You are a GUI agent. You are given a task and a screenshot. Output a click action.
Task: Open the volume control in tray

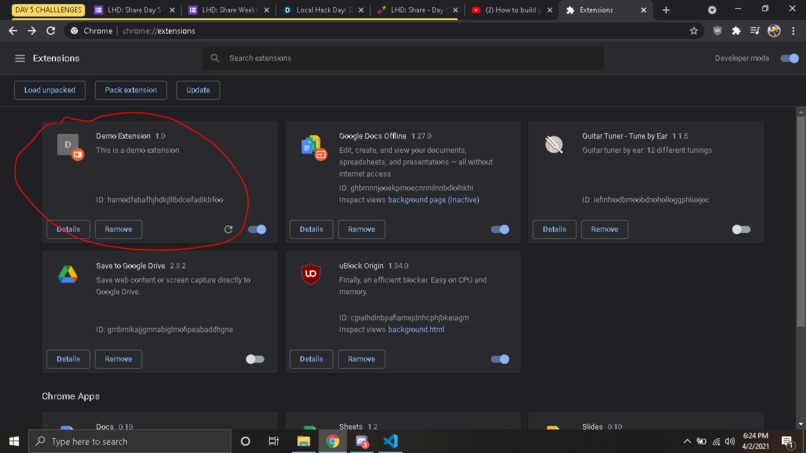pos(730,441)
